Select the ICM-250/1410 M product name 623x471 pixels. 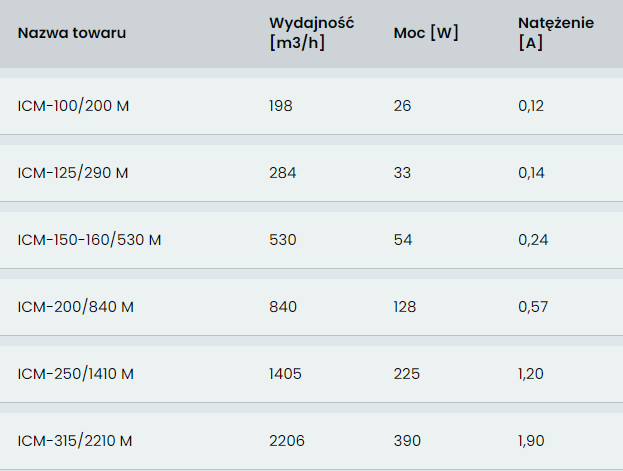pyautogui.click(x=75, y=374)
